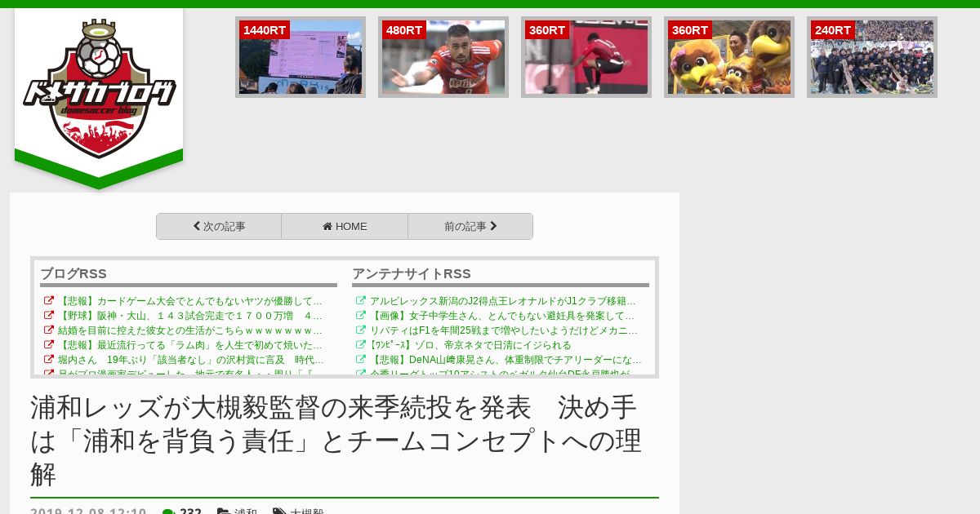Open the アルビレックス新潟 レオナルド link
Screen dimensions: 980x514
[x=503, y=301]
